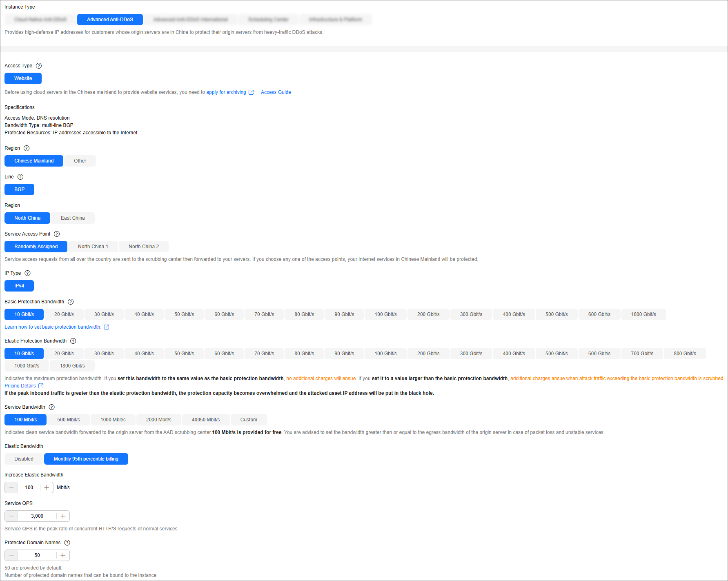The width and height of the screenshot is (728, 581).
Task: Enable Monthly 95th percentile billing
Action: 86,459
